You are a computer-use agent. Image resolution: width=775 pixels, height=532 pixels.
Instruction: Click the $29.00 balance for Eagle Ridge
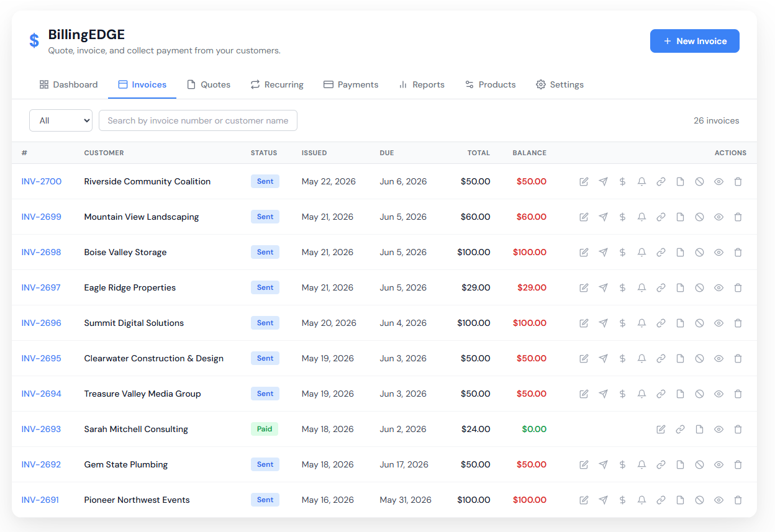532,288
